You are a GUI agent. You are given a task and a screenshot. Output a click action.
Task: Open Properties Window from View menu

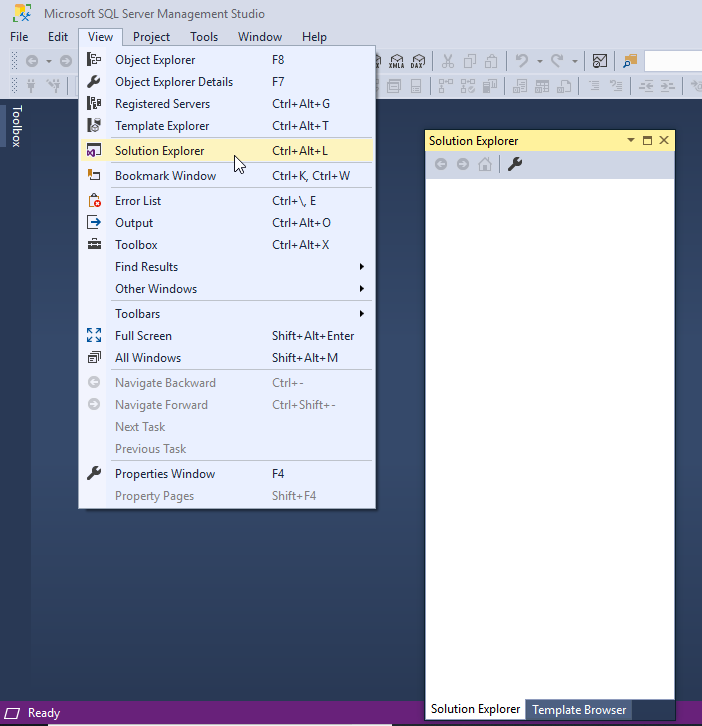pos(227,474)
